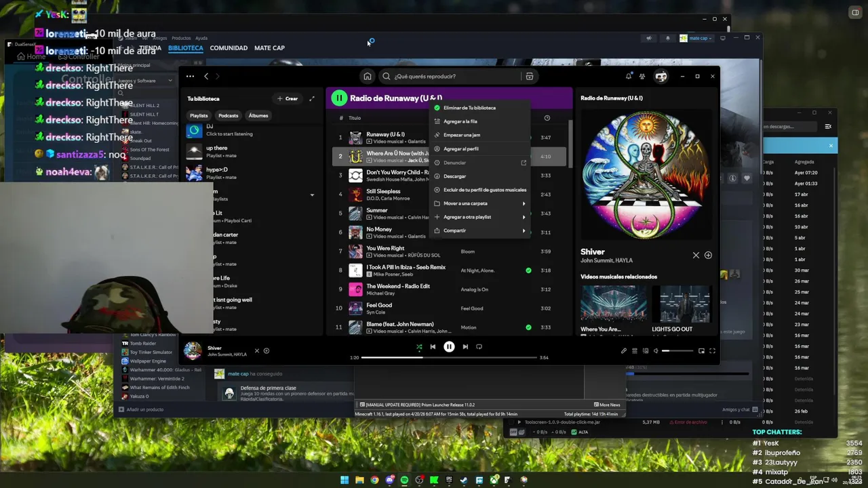Toggle saved check on Blame track

528,327
